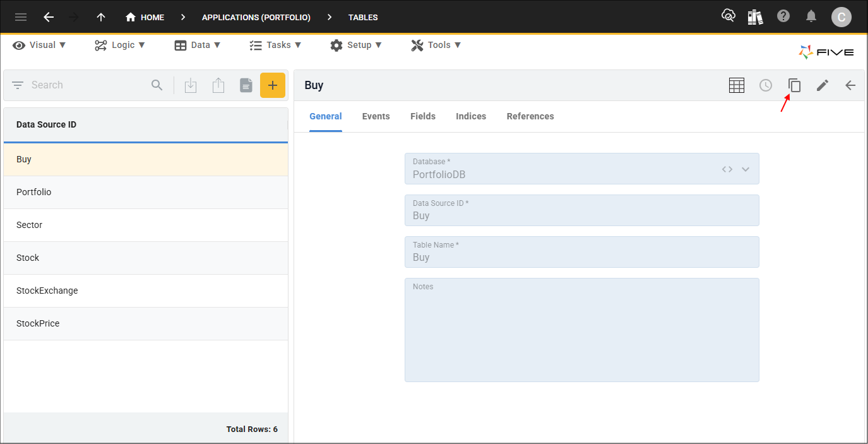Open the Logic menu
The image size is (868, 444).
click(120, 45)
